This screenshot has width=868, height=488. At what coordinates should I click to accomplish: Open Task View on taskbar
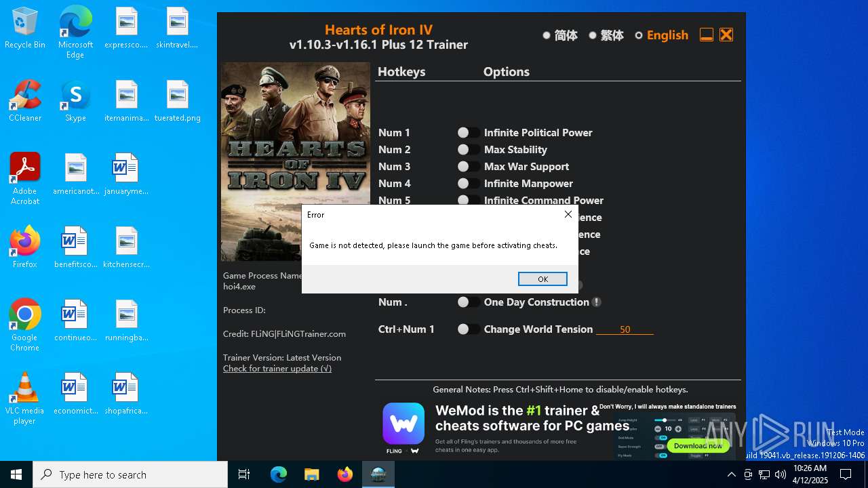(244, 474)
